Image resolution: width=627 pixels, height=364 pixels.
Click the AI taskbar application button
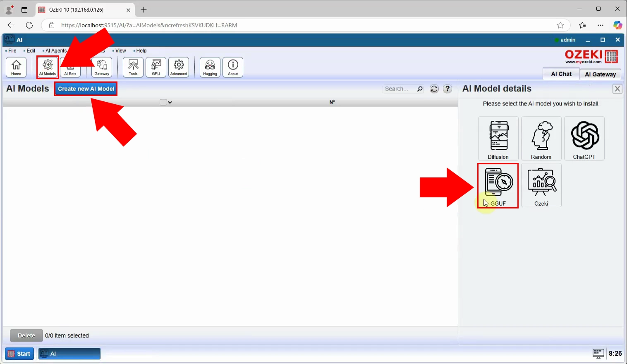[69, 354]
